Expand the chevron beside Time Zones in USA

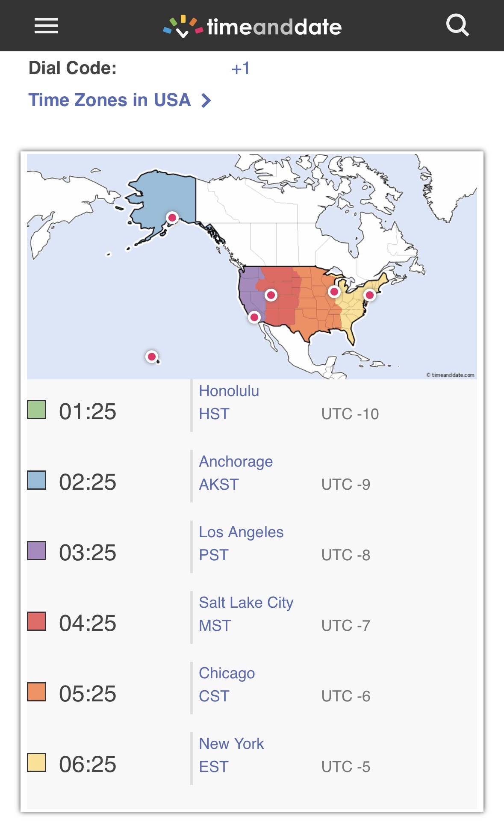[206, 101]
